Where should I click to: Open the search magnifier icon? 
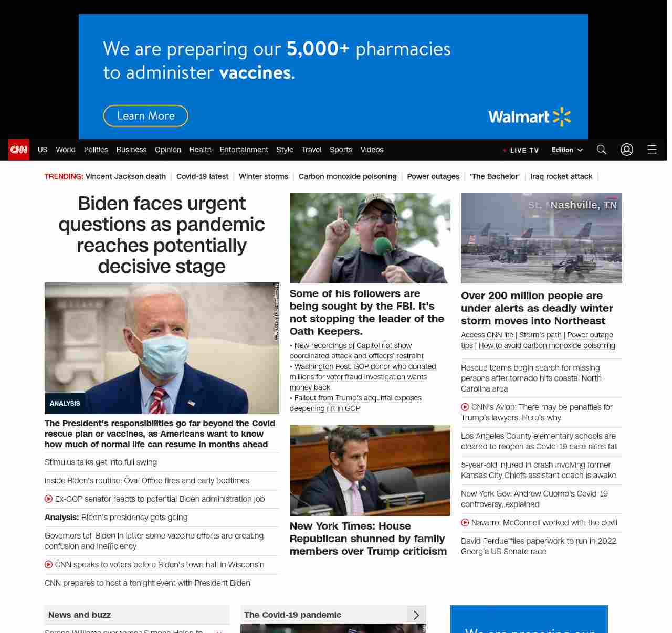[602, 150]
